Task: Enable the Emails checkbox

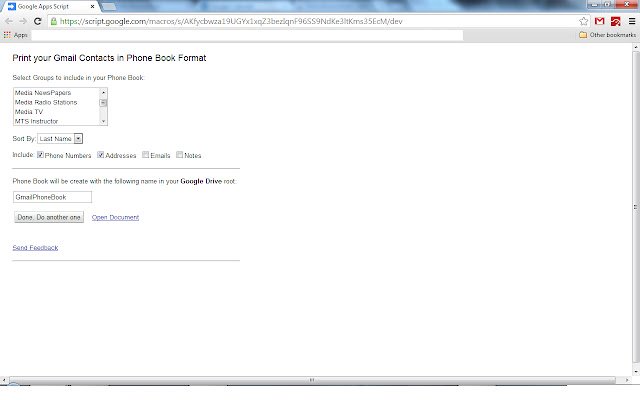Action: click(x=145, y=155)
